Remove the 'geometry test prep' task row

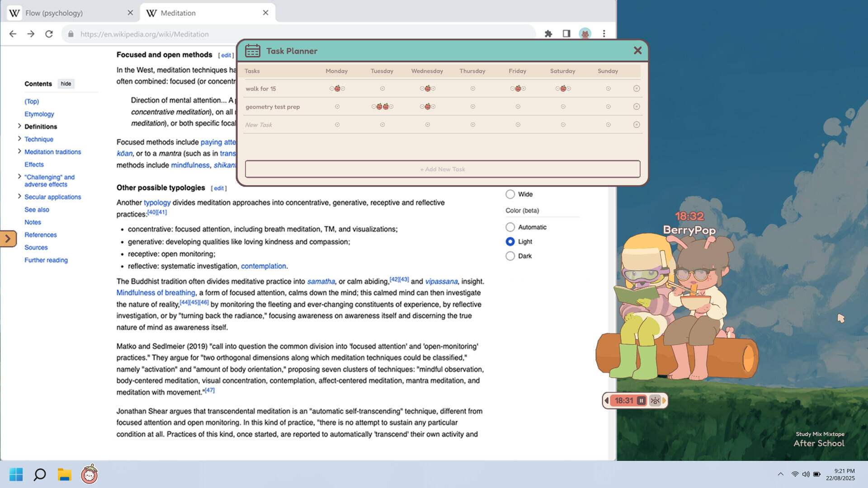click(x=637, y=107)
